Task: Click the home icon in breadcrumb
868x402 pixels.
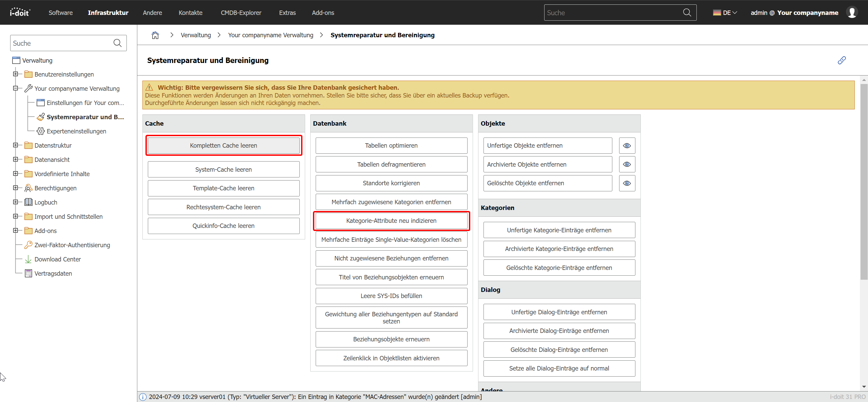Action: [x=155, y=35]
